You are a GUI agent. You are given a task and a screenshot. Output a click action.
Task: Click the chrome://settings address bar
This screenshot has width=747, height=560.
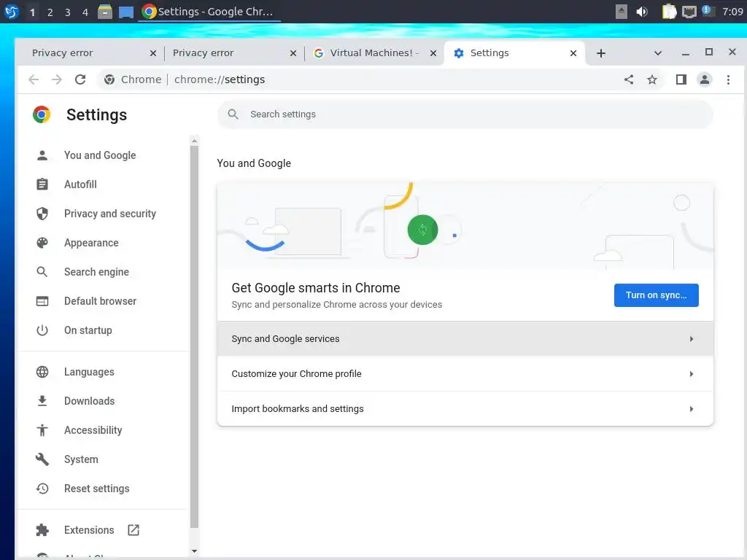click(219, 79)
